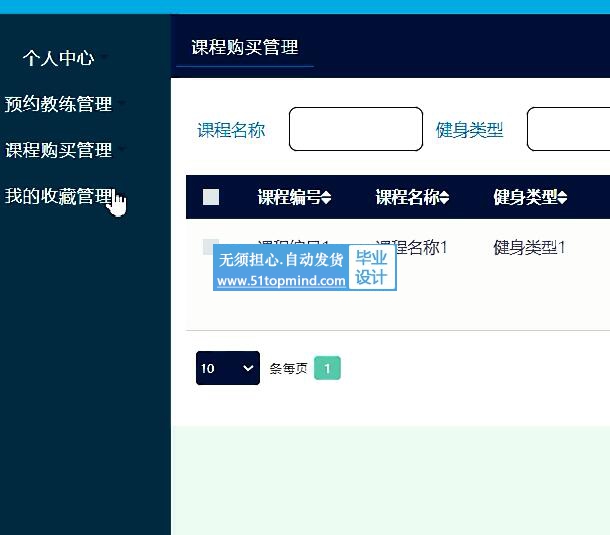Image resolution: width=610 pixels, height=535 pixels.
Task: Open the www.51topmind.com link
Action: click(x=281, y=281)
